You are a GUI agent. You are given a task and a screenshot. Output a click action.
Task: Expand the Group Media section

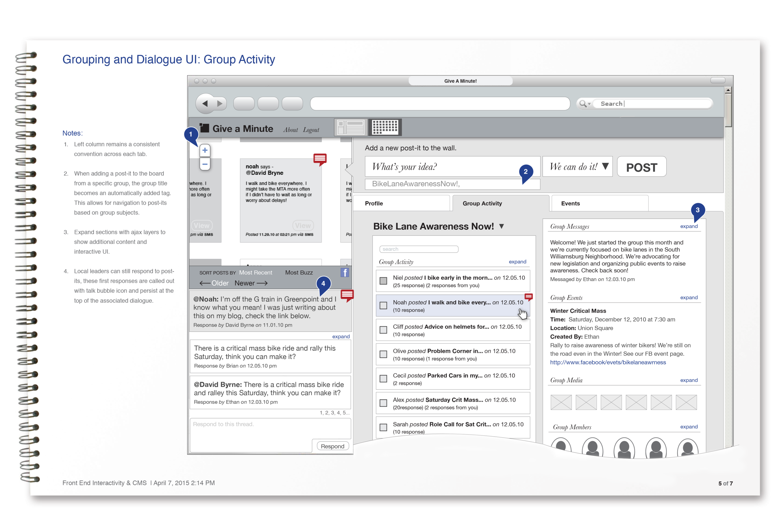pyautogui.click(x=689, y=380)
